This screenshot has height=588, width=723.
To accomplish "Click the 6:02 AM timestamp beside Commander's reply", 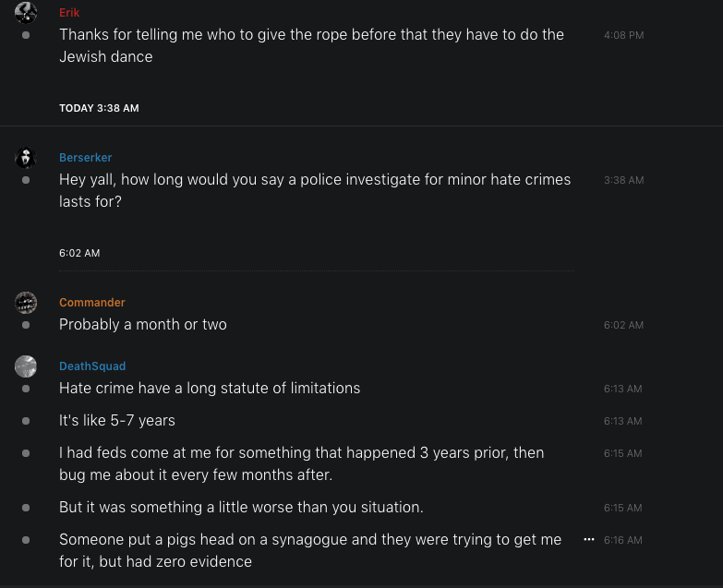I will click(623, 325).
